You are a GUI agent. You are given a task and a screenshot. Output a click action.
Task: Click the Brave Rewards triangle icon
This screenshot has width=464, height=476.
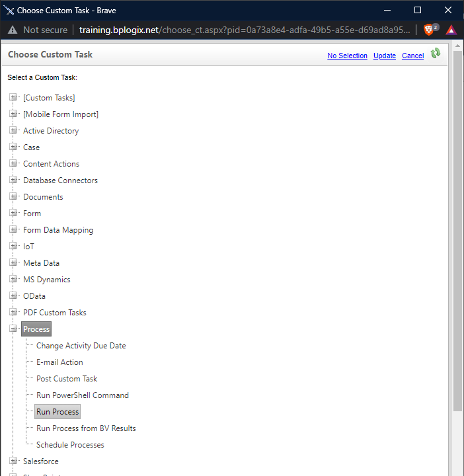pyautogui.click(x=451, y=30)
